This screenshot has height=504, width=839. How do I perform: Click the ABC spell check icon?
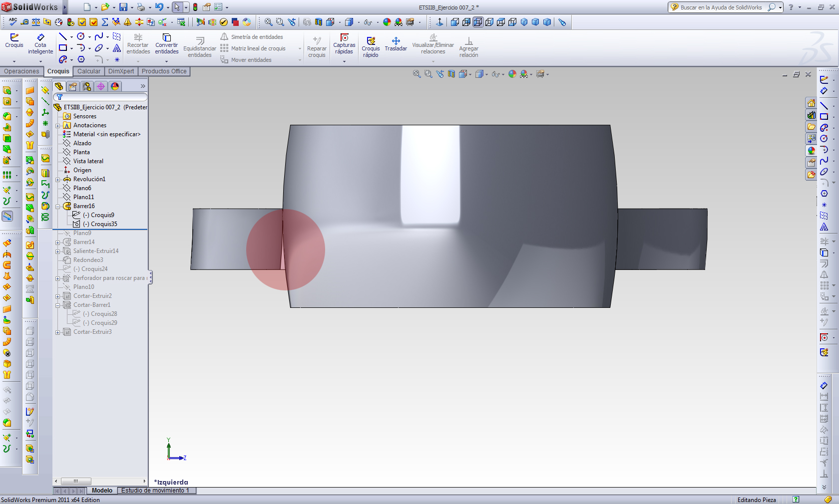[13, 22]
